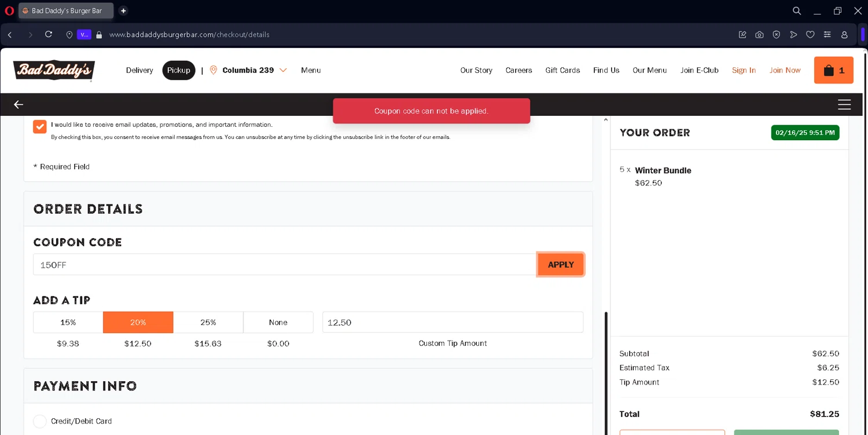This screenshot has height=435, width=868.
Task: Click the location pin icon in address bar
Action: [69, 35]
